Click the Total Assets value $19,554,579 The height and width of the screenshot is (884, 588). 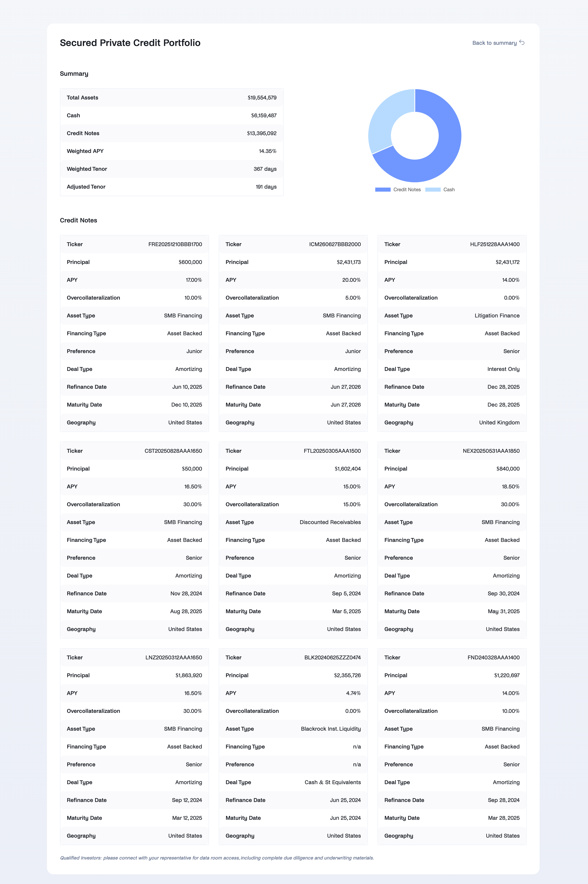click(262, 98)
